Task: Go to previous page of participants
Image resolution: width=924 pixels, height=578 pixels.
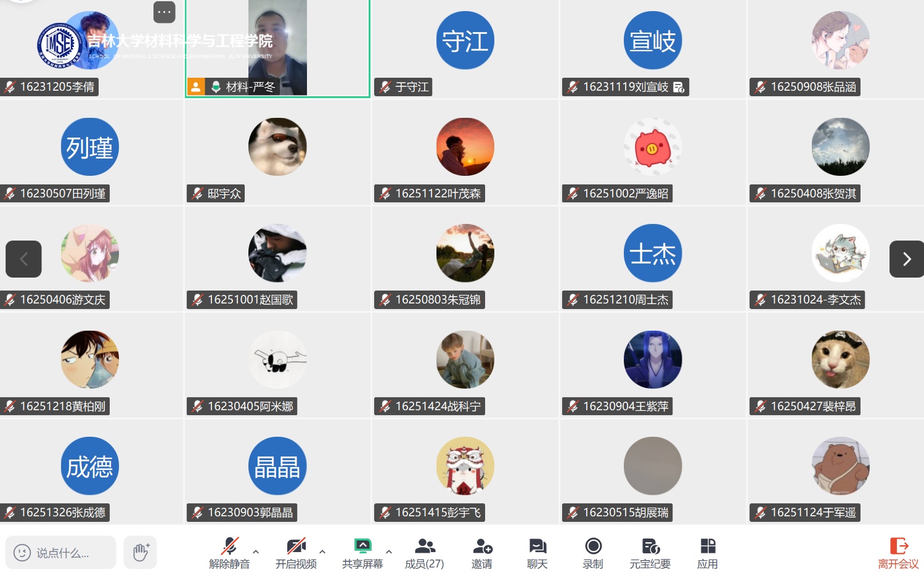Action: 23,259
